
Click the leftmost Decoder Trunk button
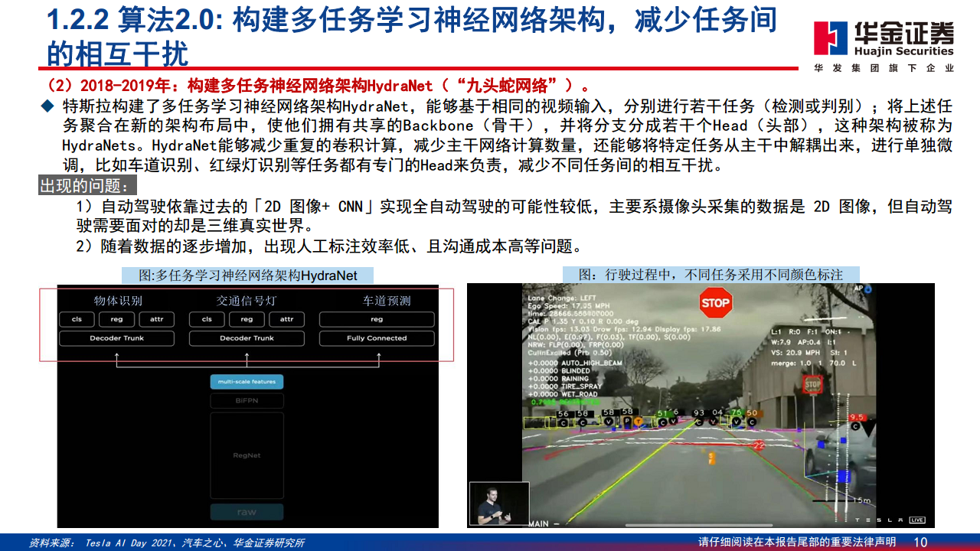point(117,338)
